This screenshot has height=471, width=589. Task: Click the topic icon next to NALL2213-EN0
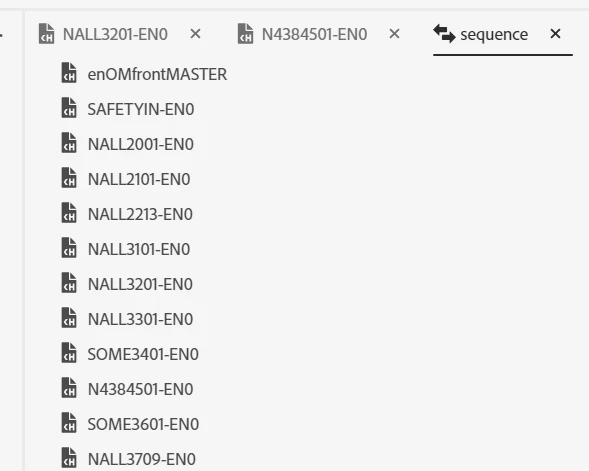click(x=69, y=212)
